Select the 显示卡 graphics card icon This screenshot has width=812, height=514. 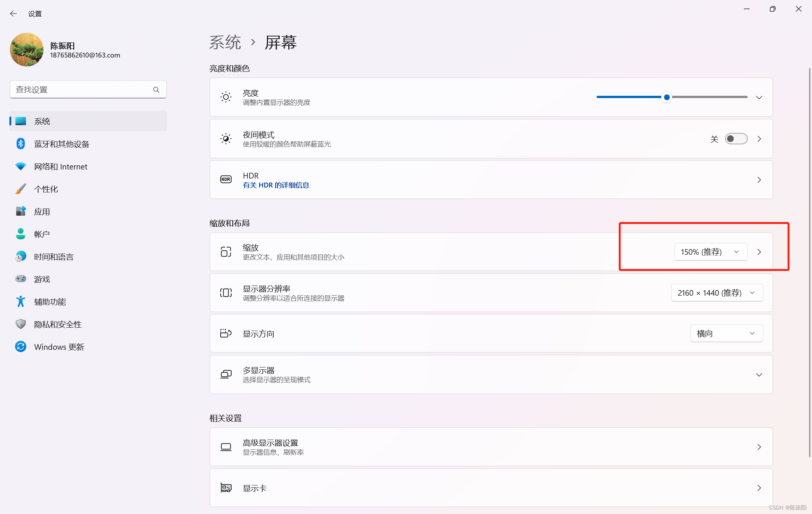(226, 487)
